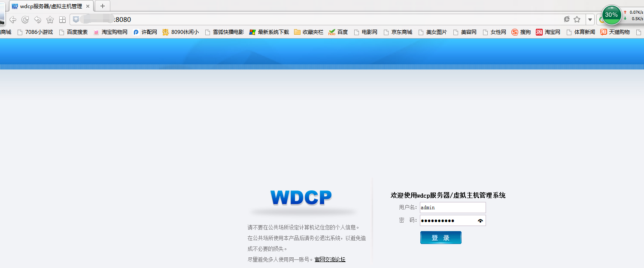The height and width of the screenshot is (268, 644).
Task: Open the 搜狗 bookmark with the red S icon
Action: click(x=521, y=32)
